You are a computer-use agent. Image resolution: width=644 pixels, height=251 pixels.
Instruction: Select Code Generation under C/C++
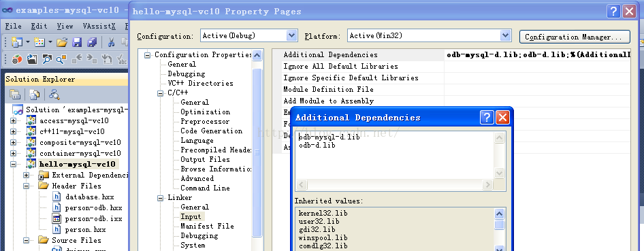coord(212,131)
